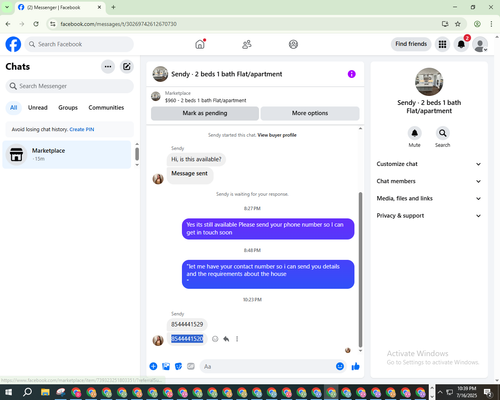Open File Explorer from taskbar
Viewport: 500px width, 400px height.
click(x=45, y=392)
